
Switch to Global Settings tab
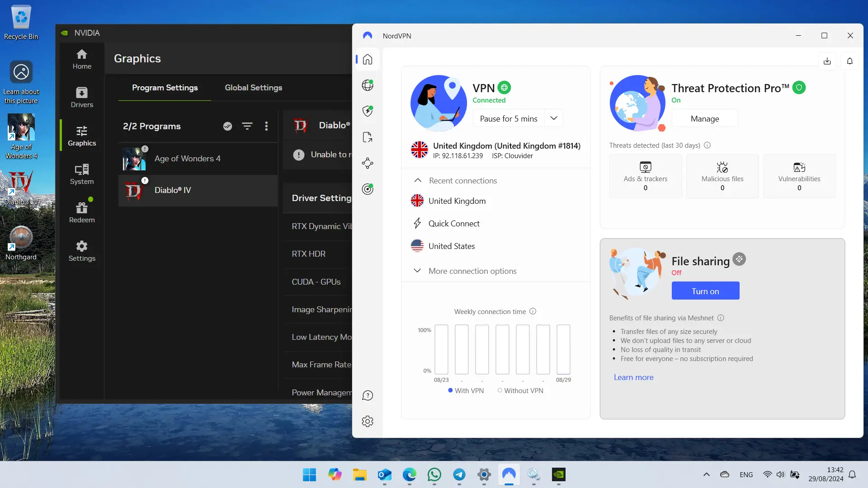[254, 88]
